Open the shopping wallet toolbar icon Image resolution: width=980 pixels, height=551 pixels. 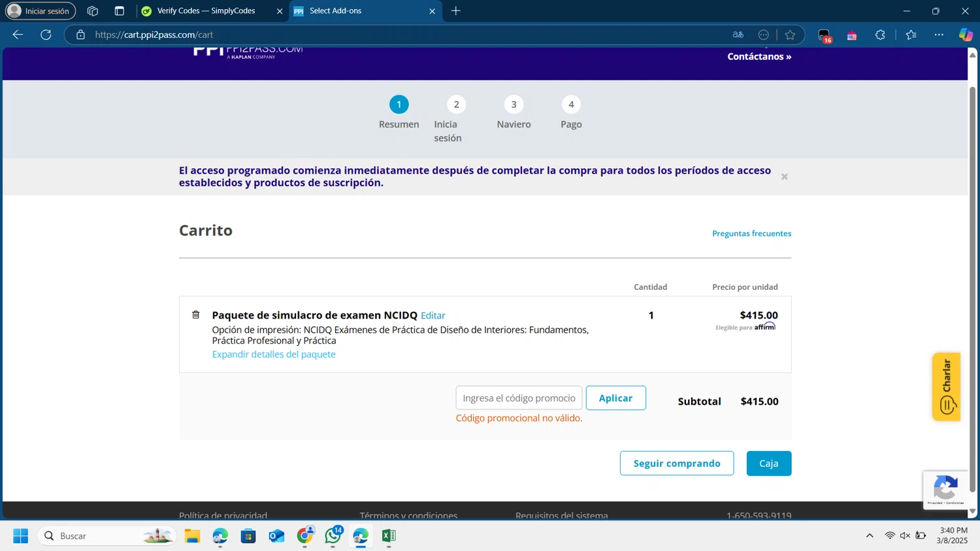coord(852,35)
